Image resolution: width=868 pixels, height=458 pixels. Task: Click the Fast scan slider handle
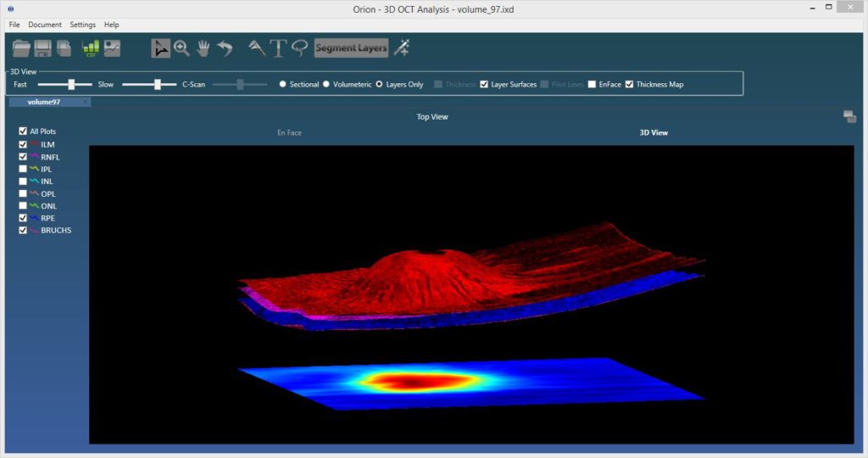tap(71, 84)
